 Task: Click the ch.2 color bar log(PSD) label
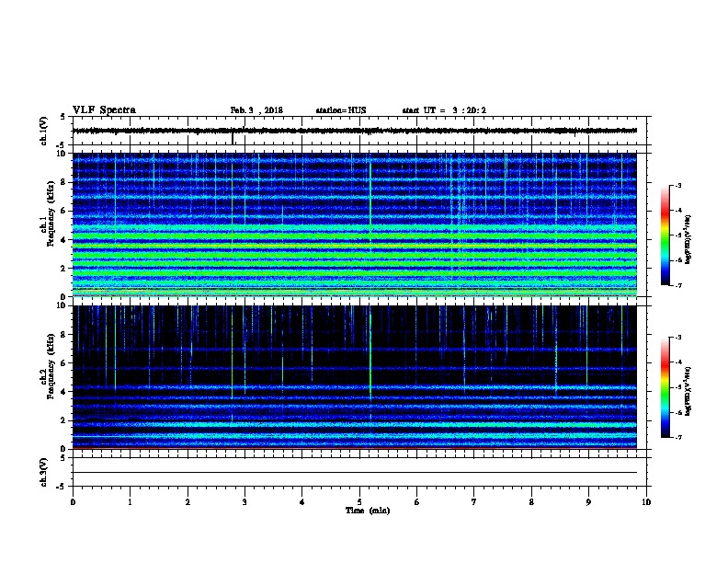pyautogui.click(x=688, y=391)
